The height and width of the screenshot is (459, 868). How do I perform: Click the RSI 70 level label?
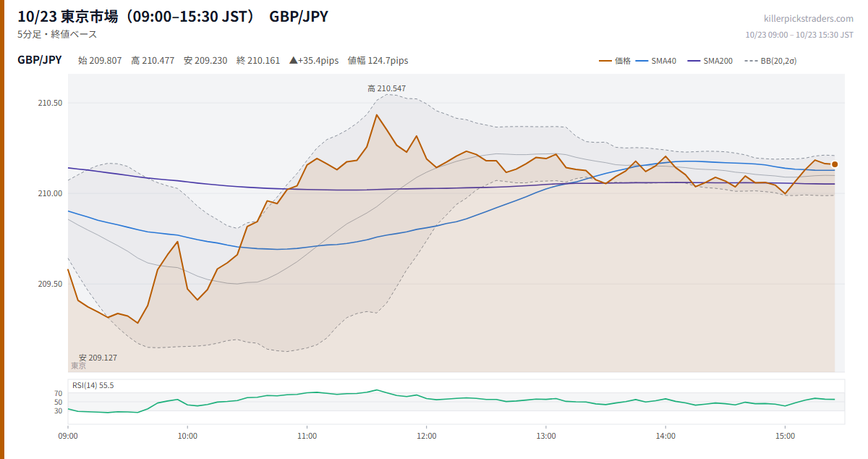pos(58,393)
